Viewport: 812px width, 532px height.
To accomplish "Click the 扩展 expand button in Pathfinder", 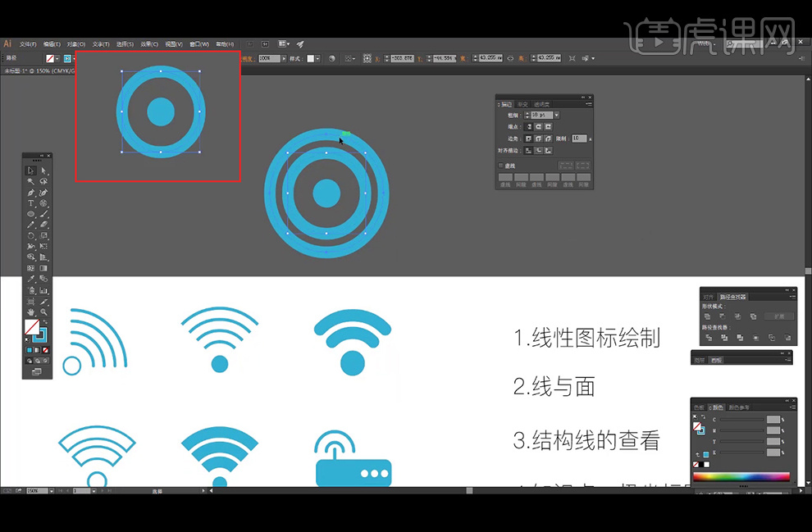I will click(x=779, y=316).
